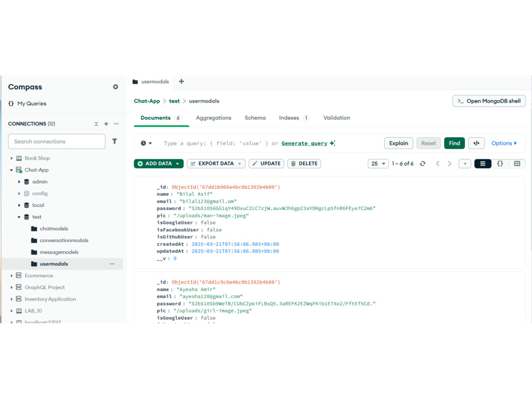Go to next page of documents
Screen dimensions: 532x399
(450, 163)
